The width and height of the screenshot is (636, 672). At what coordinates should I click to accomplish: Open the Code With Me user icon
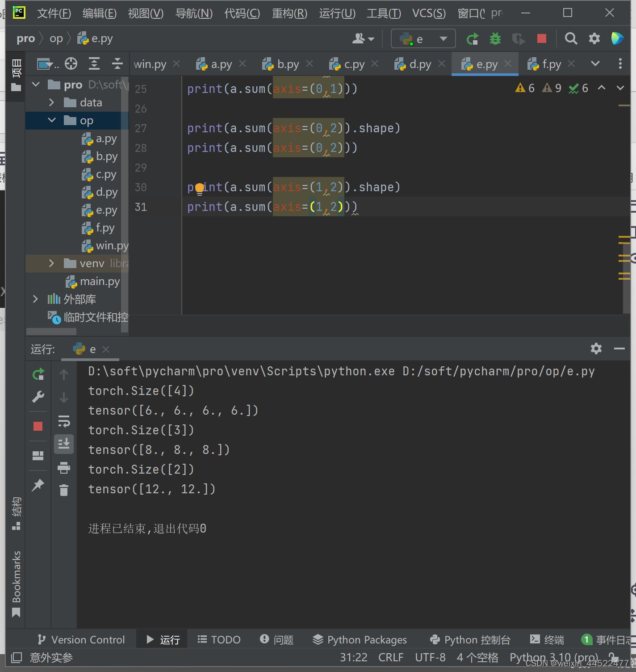click(363, 39)
